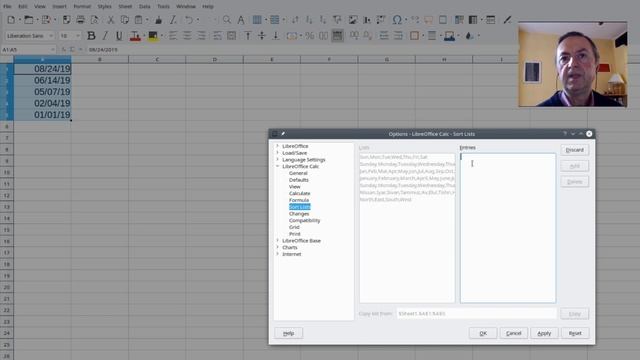Undo the last action
Image resolution: width=640 pixels, height=360 pixels.
click(189, 20)
